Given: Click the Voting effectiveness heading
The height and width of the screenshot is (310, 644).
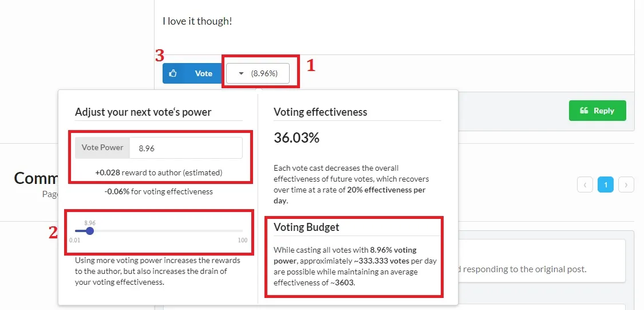Looking at the screenshot, I should tap(320, 112).
